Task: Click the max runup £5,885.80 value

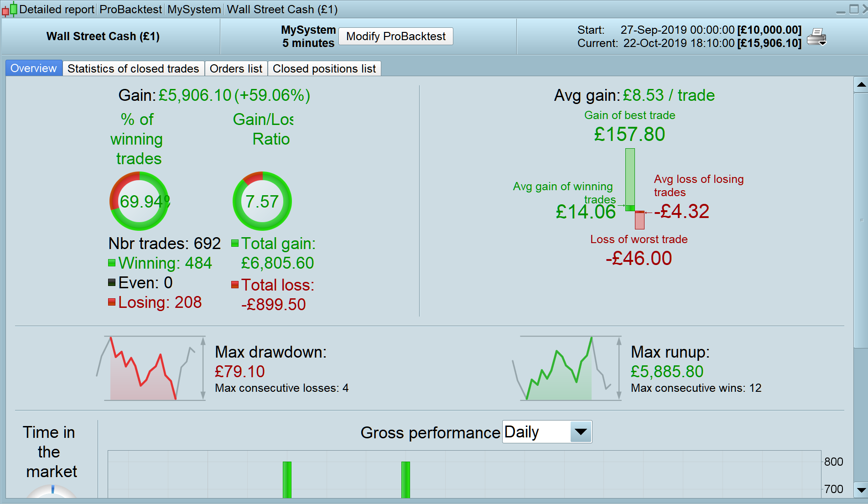Action: [667, 372]
